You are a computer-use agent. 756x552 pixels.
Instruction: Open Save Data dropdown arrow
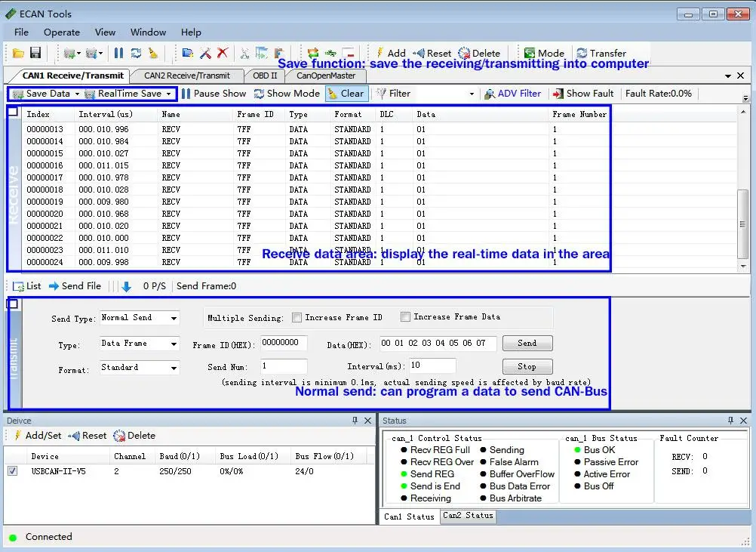click(77, 94)
